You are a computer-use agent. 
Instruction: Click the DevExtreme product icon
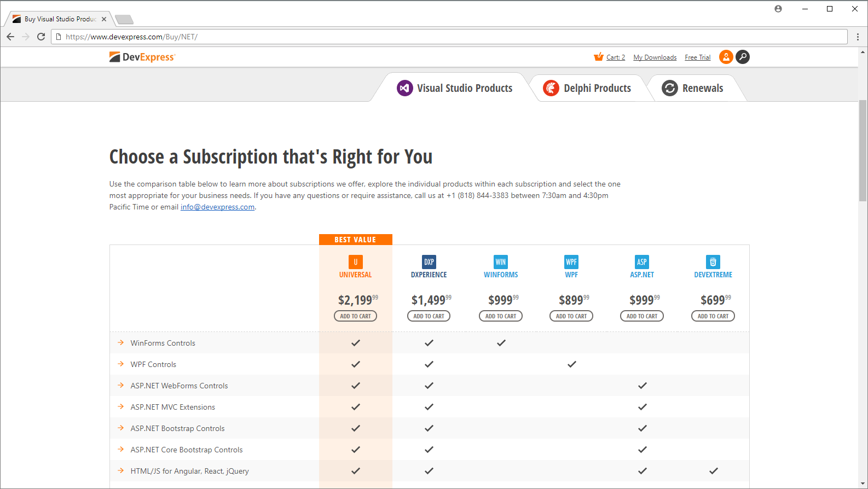coord(713,262)
